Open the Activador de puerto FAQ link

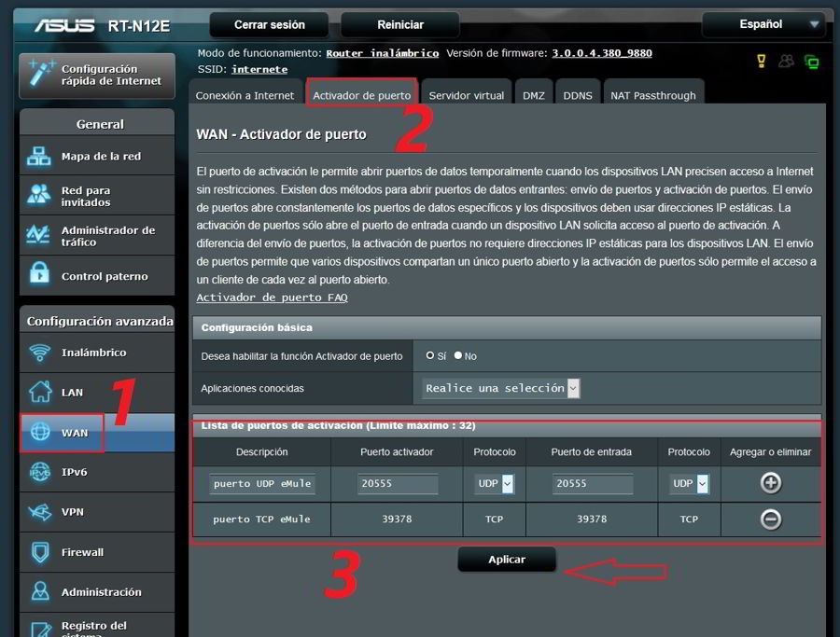pyautogui.click(x=272, y=298)
